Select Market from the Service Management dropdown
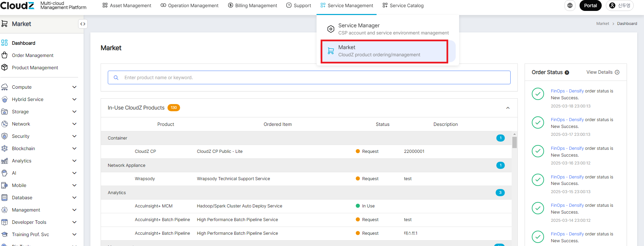This screenshot has width=644, height=246. (x=388, y=51)
